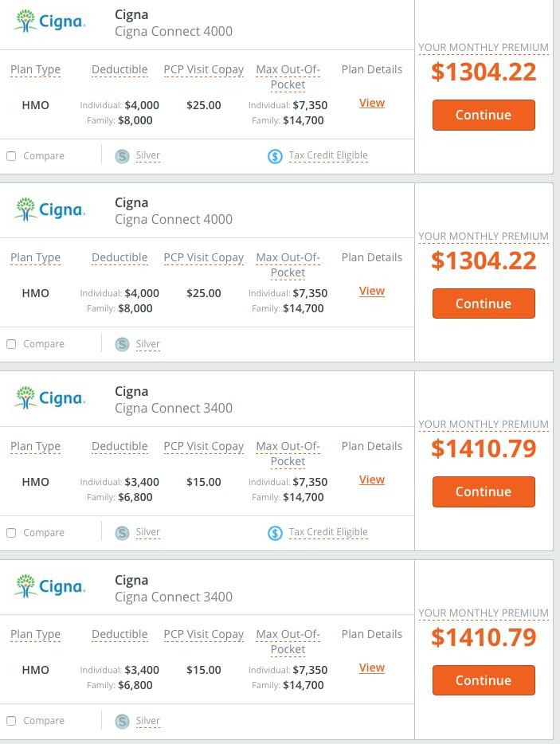Click the Cigna logo on the topmost plan card
The height and width of the screenshot is (744, 560).
[49, 22]
